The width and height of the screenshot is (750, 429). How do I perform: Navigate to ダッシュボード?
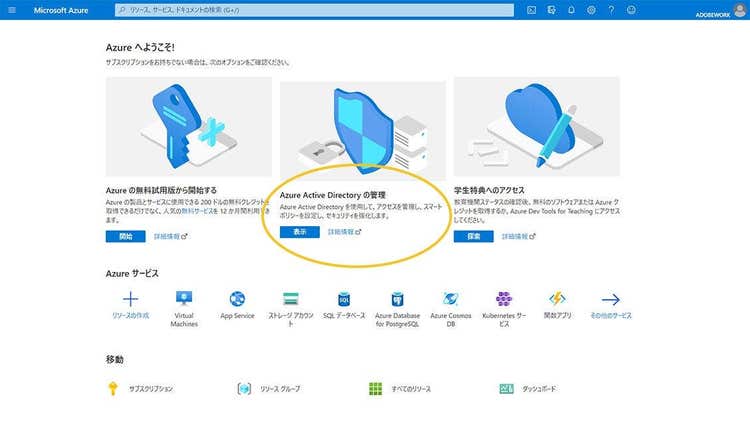pos(506,388)
